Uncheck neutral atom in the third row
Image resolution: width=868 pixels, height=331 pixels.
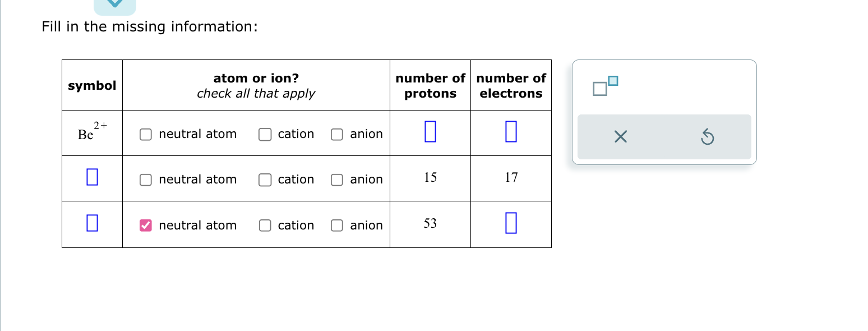tap(145, 225)
